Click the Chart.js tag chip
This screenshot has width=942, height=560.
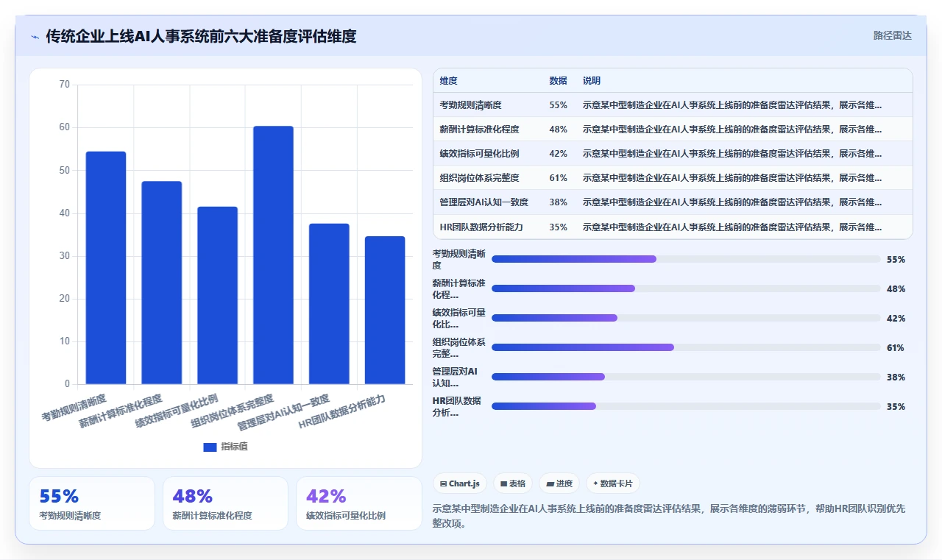[x=460, y=483]
